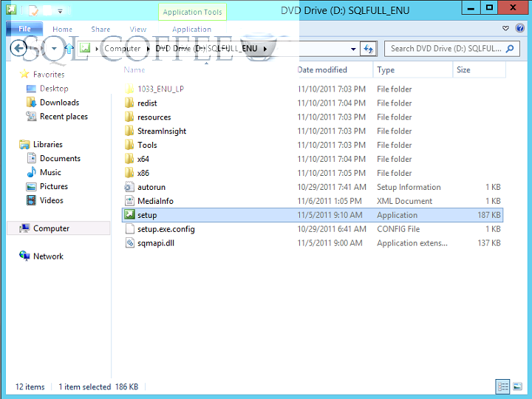Open Desktop in Favorites
This screenshot has height=399, width=532.
click(x=54, y=89)
